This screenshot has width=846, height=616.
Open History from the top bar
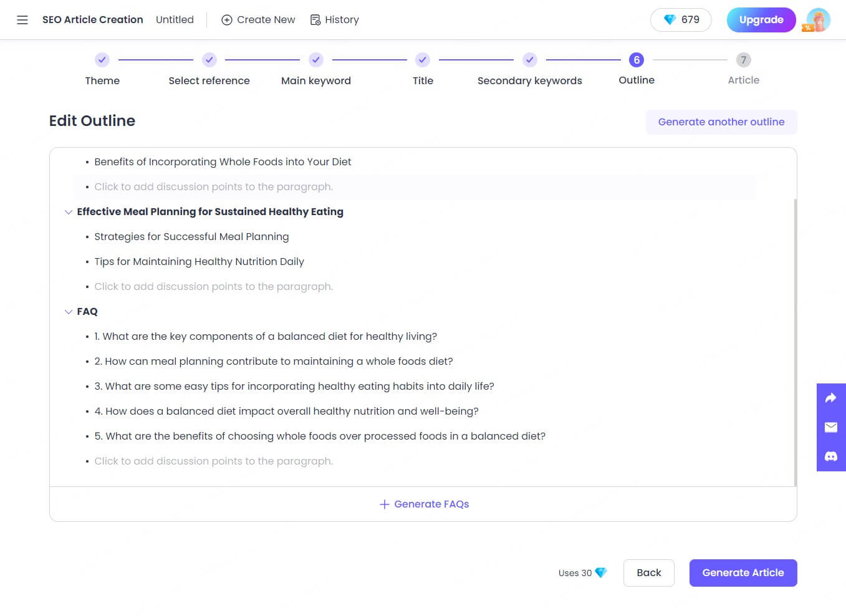[335, 20]
